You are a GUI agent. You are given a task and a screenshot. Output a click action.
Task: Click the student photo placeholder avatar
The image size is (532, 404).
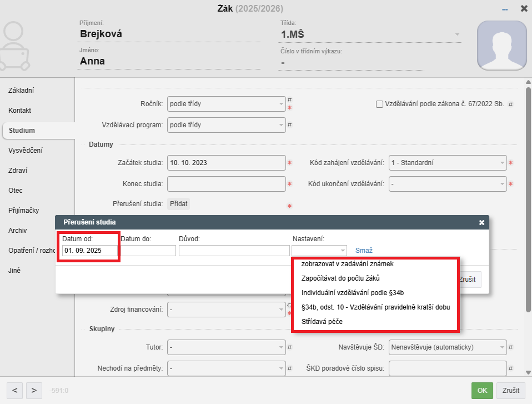pos(502,46)
